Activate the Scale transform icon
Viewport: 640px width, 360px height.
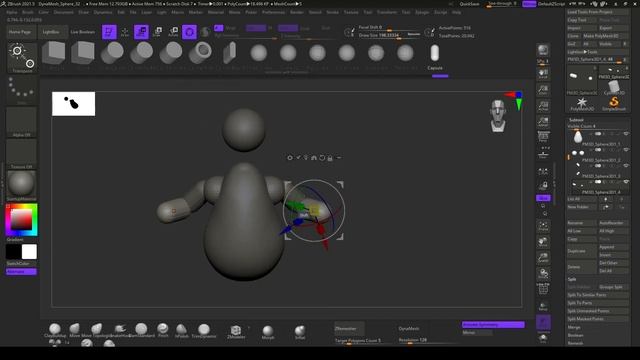[x=157, y=32]
